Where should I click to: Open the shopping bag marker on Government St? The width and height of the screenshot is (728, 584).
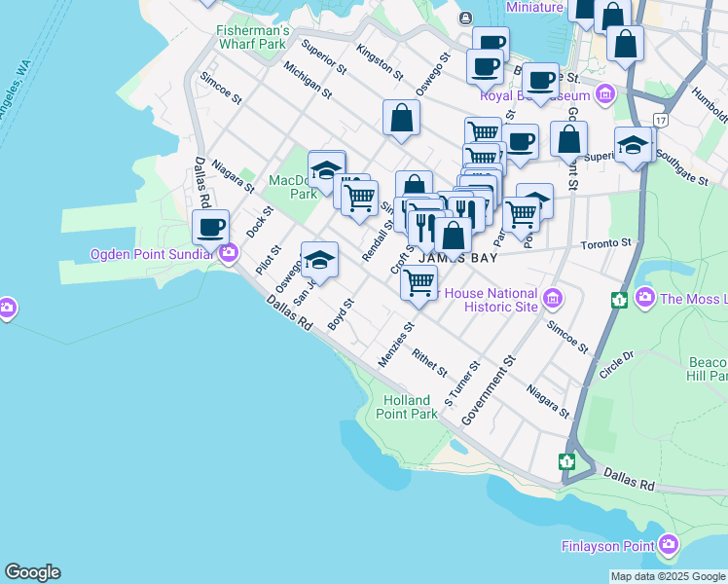coord(568,141)
